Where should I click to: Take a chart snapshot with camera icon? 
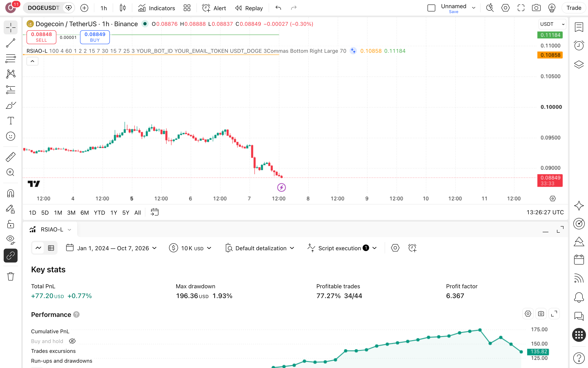pyautogui.click(x=536, y=8)
